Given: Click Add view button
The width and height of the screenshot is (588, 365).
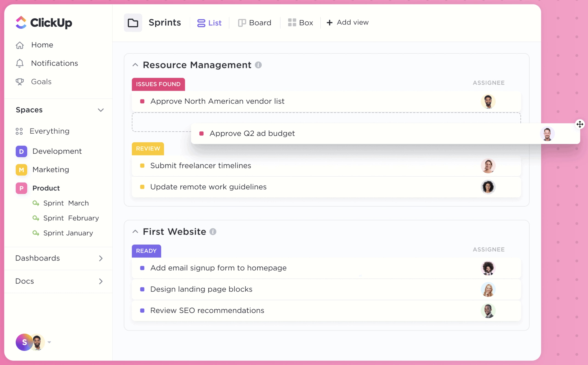Looking at the screenshot, I should pos(348,22).
